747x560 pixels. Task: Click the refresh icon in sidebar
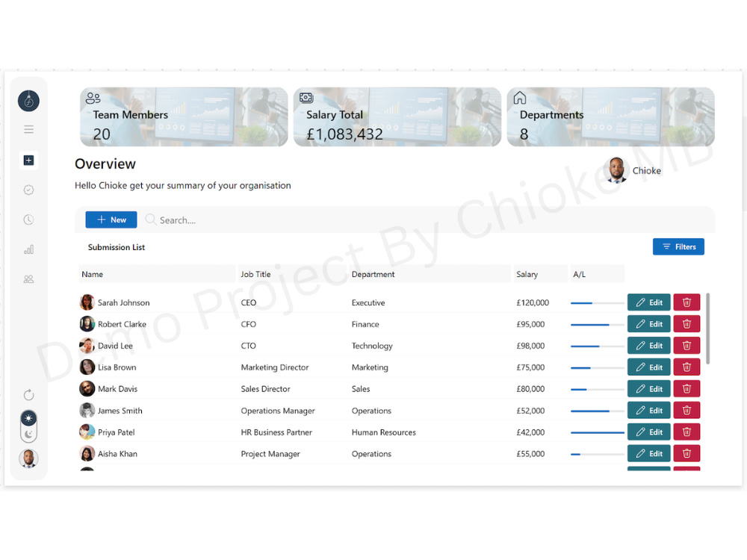28,395
